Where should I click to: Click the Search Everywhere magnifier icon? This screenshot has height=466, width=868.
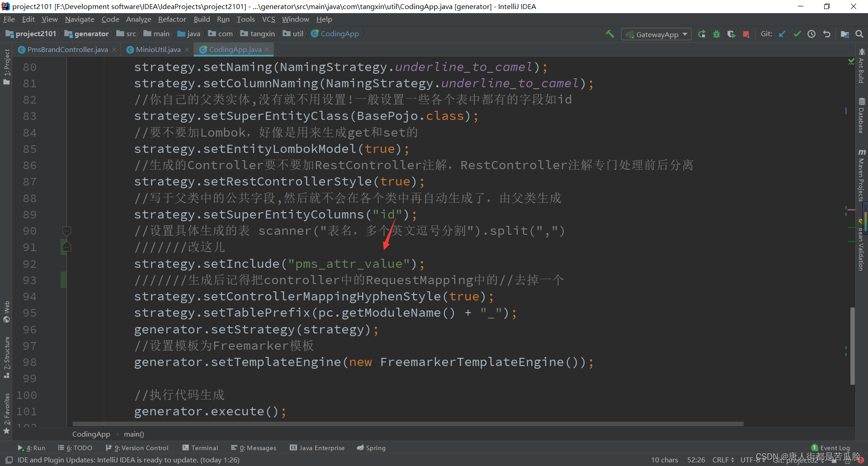click(x=859, y=34)
